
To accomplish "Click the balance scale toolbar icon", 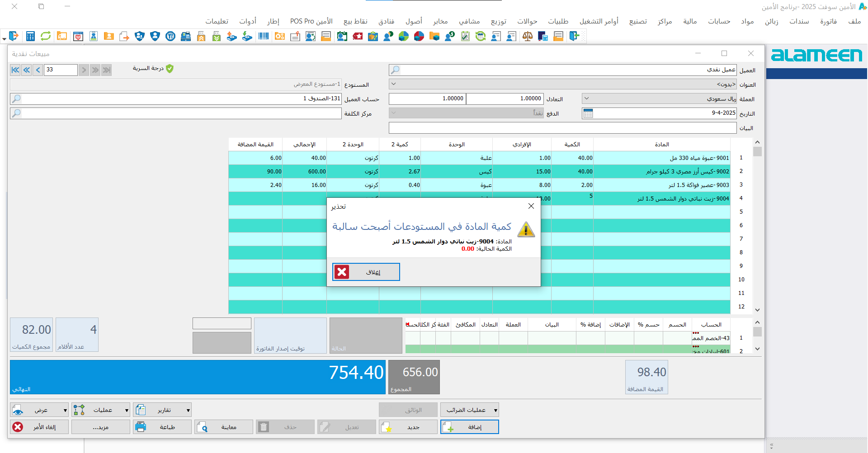I will point(527,36).
